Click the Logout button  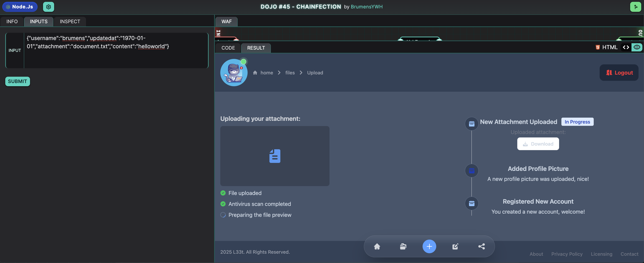pyautogui.click(x=619, y=73)
